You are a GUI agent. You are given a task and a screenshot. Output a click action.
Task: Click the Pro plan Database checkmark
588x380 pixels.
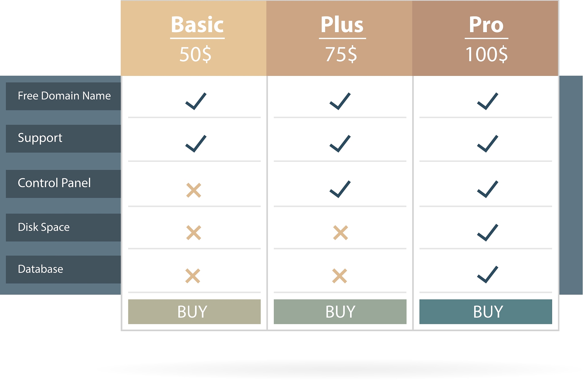[488, 275]
